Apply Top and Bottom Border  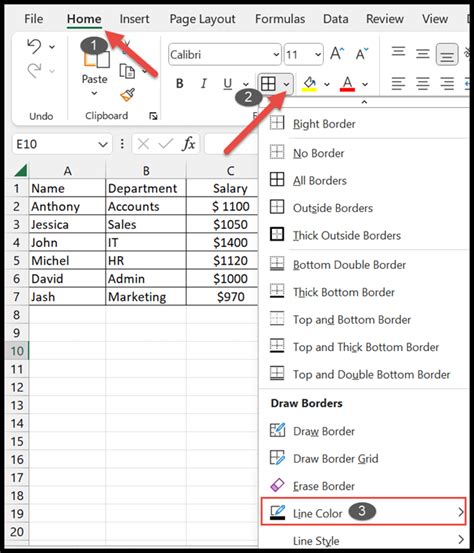point(363,320)
